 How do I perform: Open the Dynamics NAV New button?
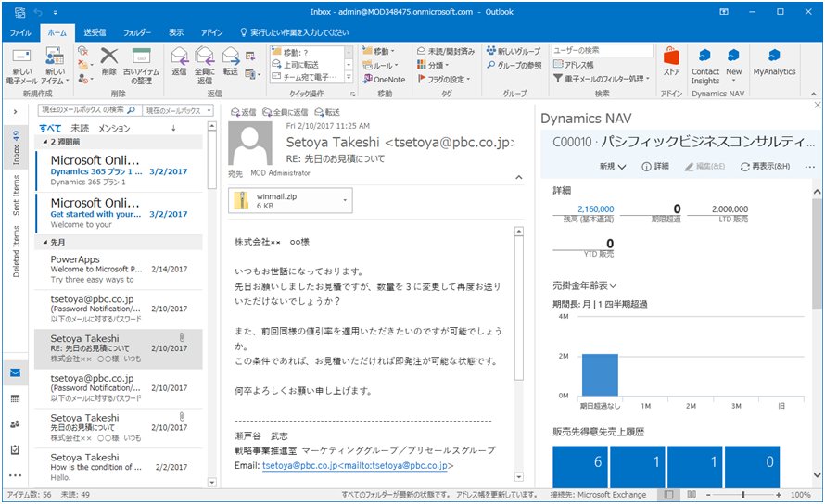tap(733, 67)
